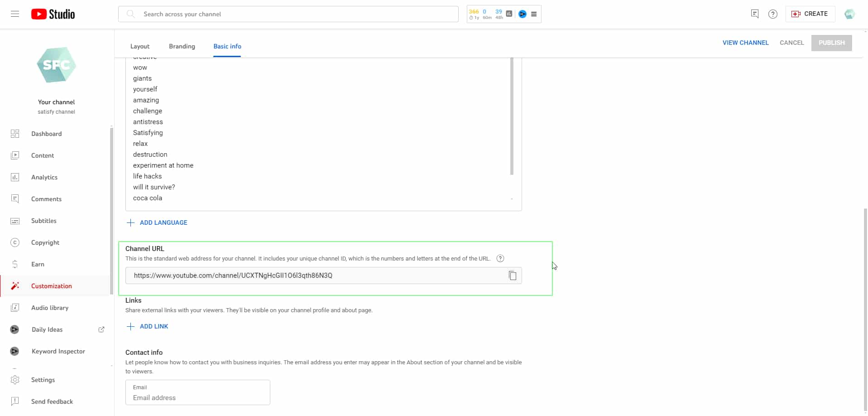
Task: Click the VIEW CHANNEL link
Action: (745, 43)
